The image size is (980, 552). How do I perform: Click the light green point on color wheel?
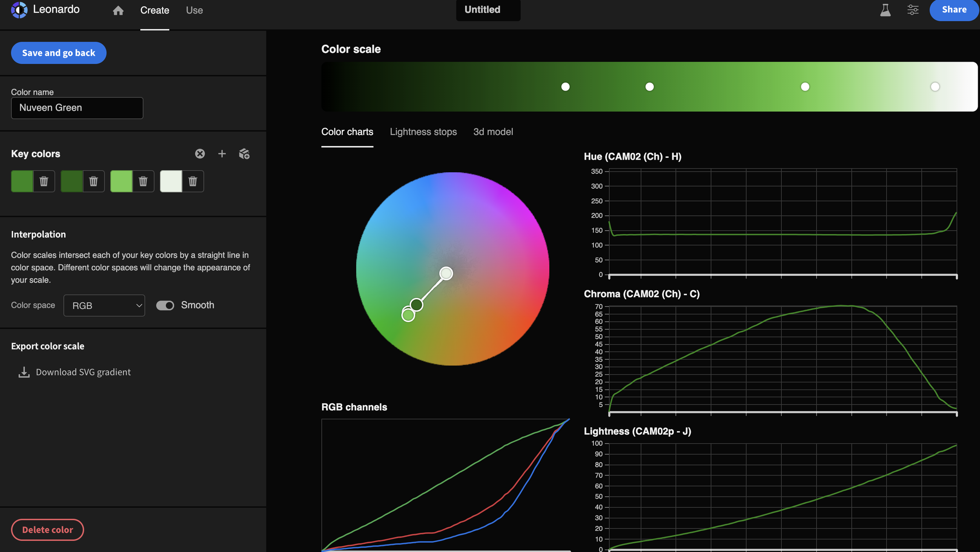pos(408,315)
